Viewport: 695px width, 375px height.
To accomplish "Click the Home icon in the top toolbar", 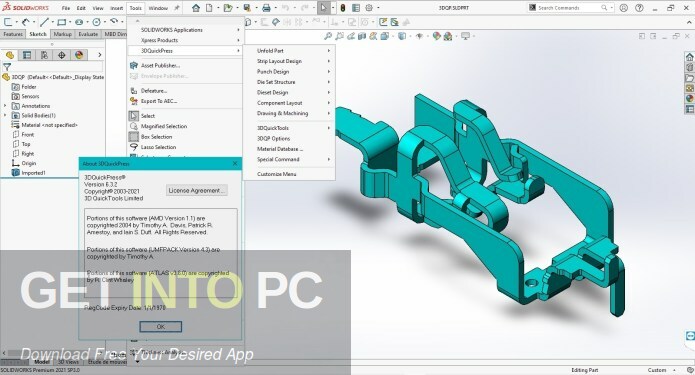I will pyautogui.click(x=195, y=8).
